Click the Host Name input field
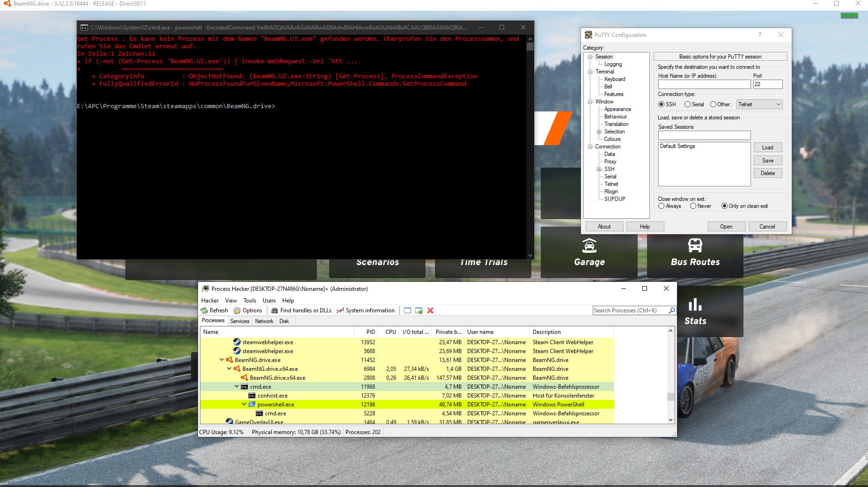 (704, 84)
